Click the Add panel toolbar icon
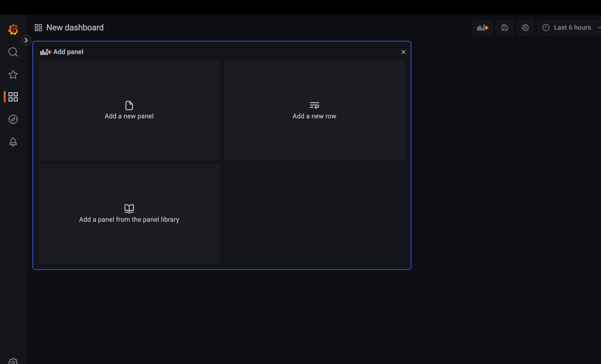 (x=482, y=28)
